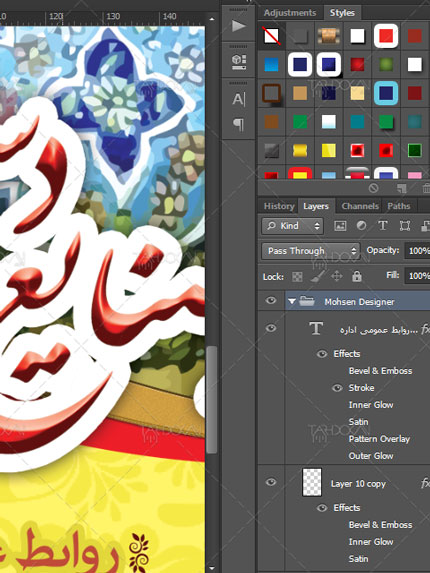
Task: Apply the wood-textured style swatch
Action: coord(329,36)
